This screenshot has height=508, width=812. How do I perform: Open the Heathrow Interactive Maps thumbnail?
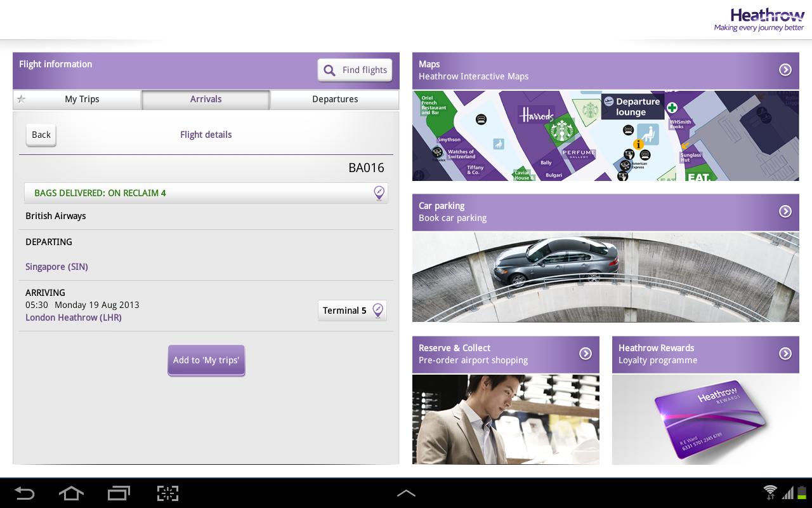tap(606, 136)
